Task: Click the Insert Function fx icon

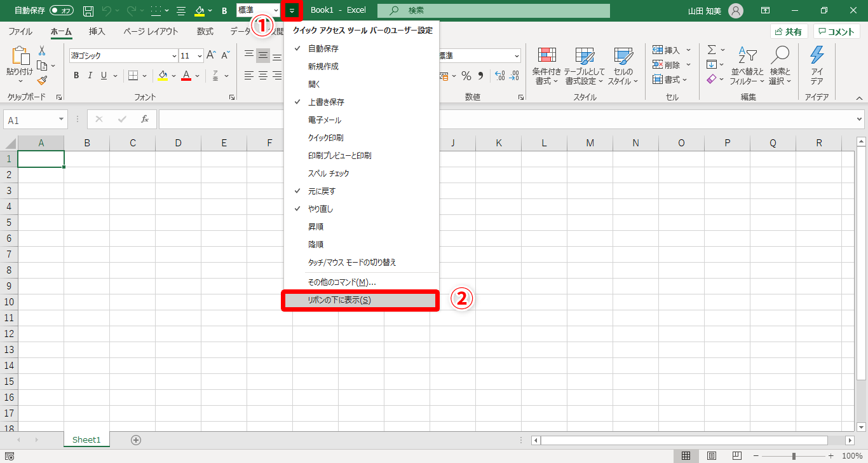Action: 145,119
